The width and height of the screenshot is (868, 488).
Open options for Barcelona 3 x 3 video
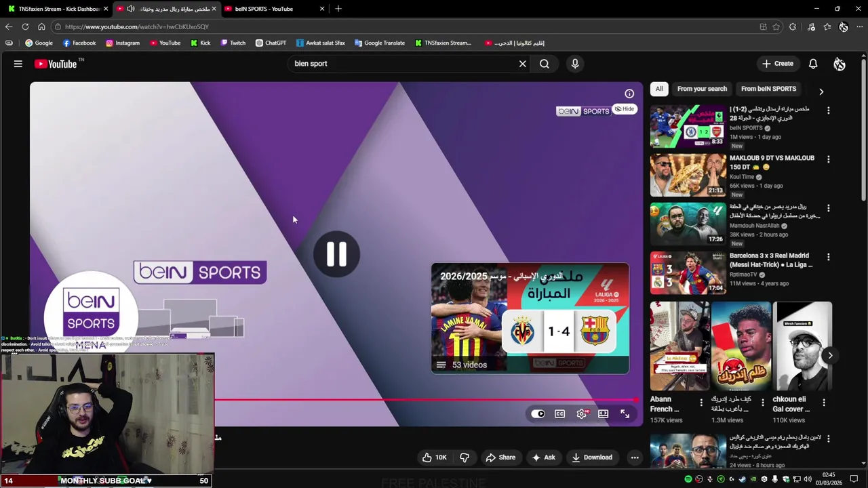point(828,257)
